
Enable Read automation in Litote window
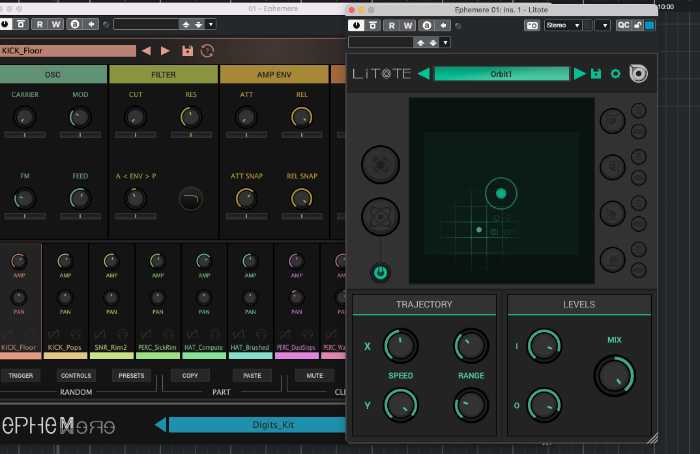(392, 25)
